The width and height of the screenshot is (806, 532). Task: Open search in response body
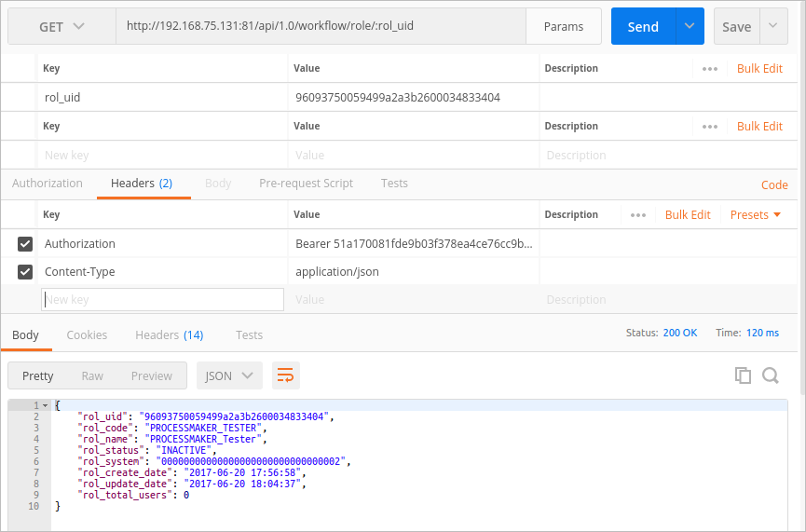click(771, 375)
